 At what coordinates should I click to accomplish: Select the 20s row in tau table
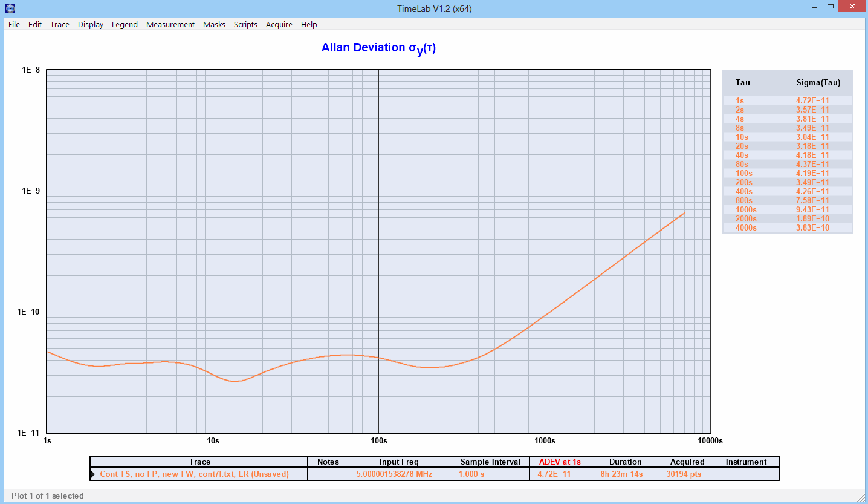pyautogui.click(x=788, y=146)
